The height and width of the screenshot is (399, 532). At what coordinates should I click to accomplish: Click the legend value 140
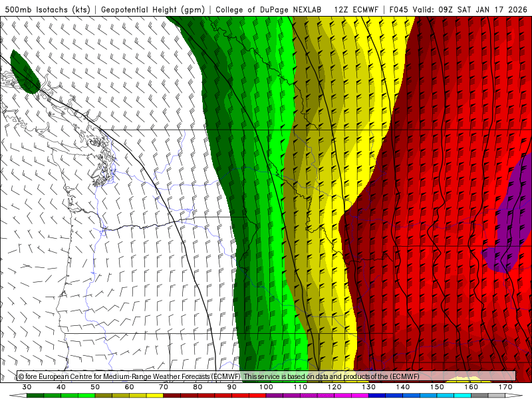coord(403,387)
